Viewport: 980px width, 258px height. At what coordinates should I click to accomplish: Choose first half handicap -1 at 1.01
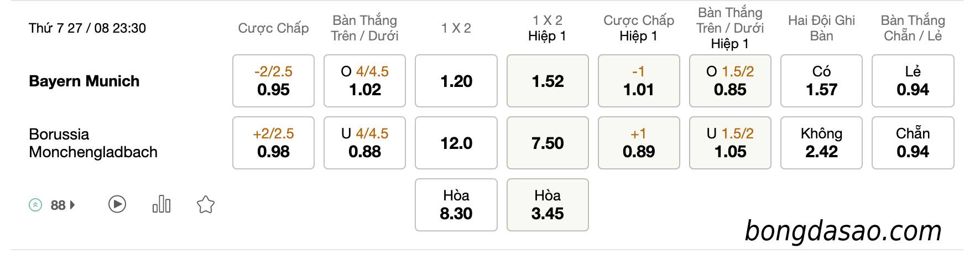(x=639, y=81)
